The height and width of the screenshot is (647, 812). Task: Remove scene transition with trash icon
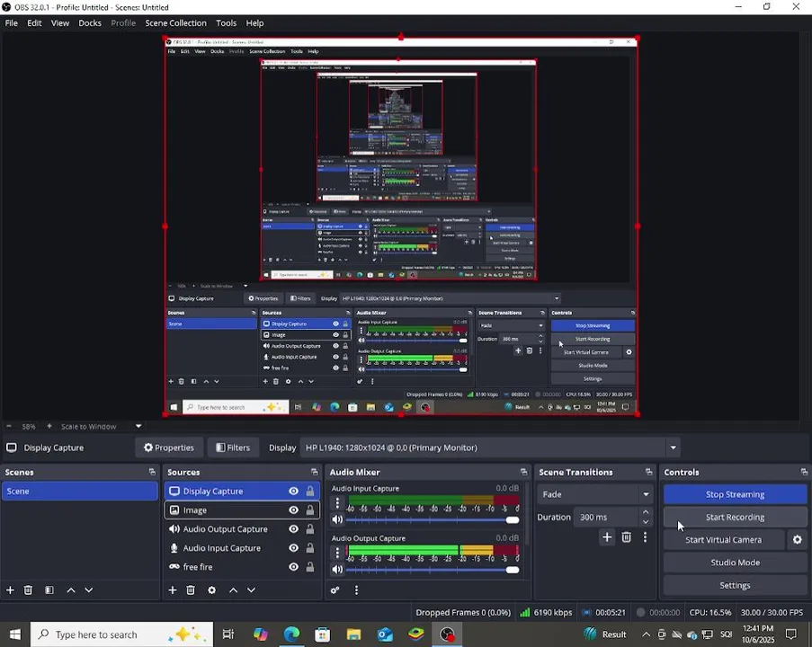(x=627, y=537)
